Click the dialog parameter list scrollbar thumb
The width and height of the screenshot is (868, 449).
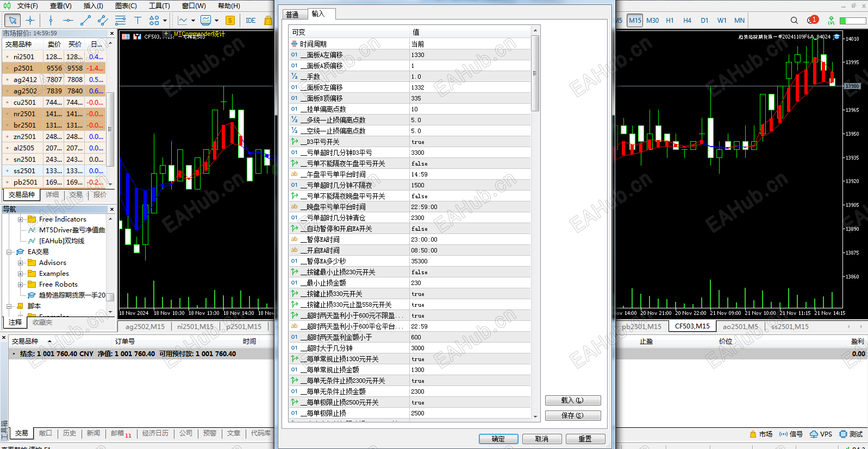pos(535,73)
